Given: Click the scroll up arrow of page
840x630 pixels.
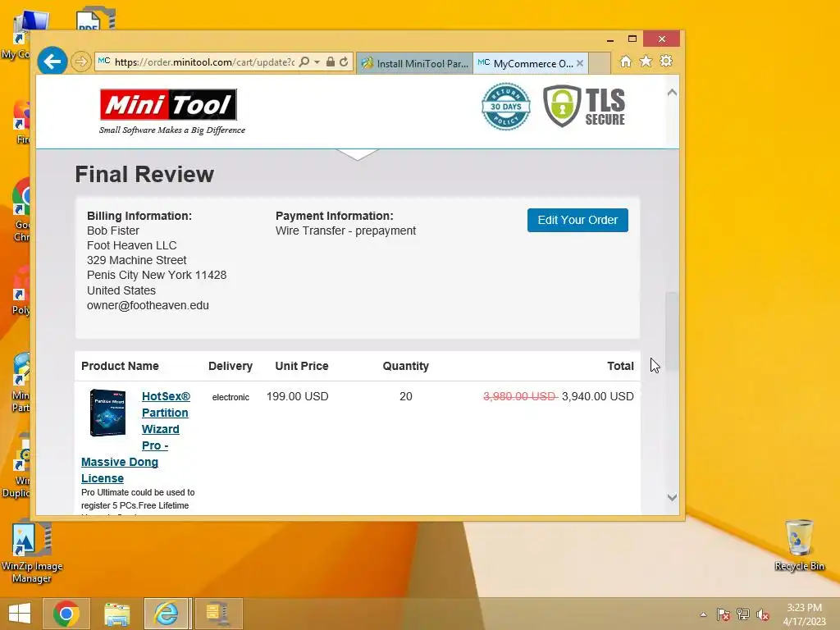Looking at the screenshot, I should tap(672, 93).
